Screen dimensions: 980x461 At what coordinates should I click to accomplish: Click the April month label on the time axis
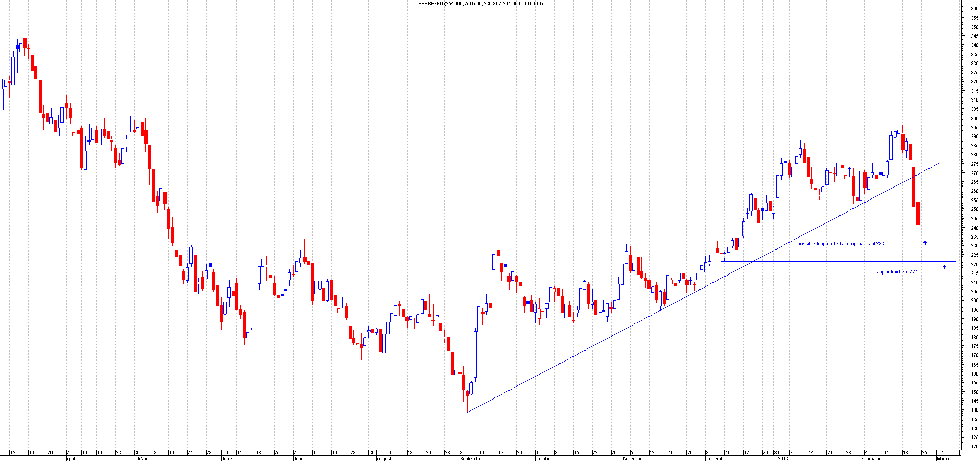[71, 459]
